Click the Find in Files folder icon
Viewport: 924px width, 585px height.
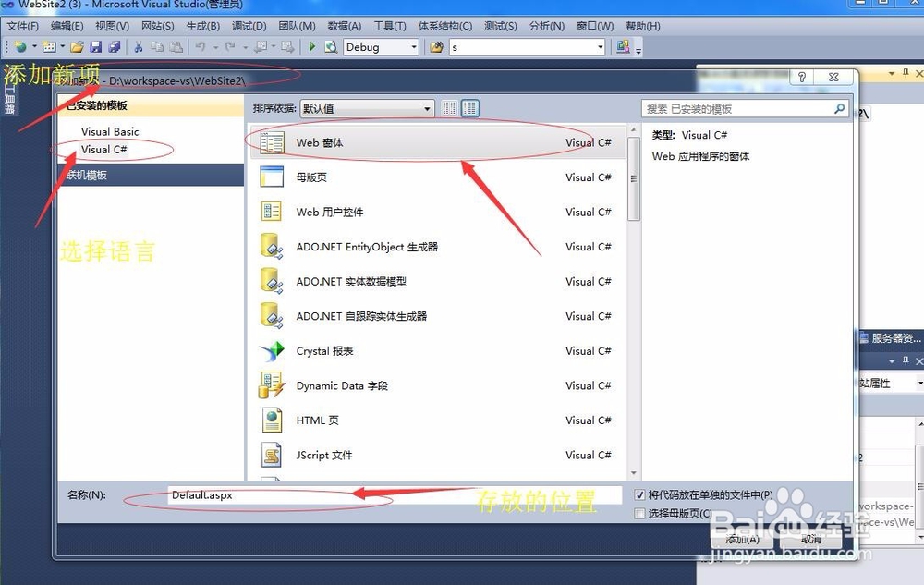click(437, 47)
